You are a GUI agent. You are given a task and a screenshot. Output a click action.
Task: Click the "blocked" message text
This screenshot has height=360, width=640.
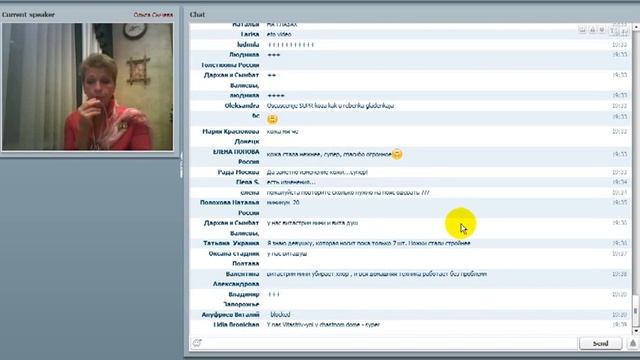tap(280, 315)
